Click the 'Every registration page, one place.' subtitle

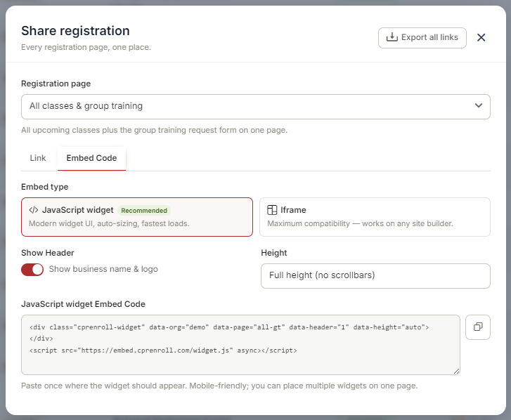tap(86, 47)
